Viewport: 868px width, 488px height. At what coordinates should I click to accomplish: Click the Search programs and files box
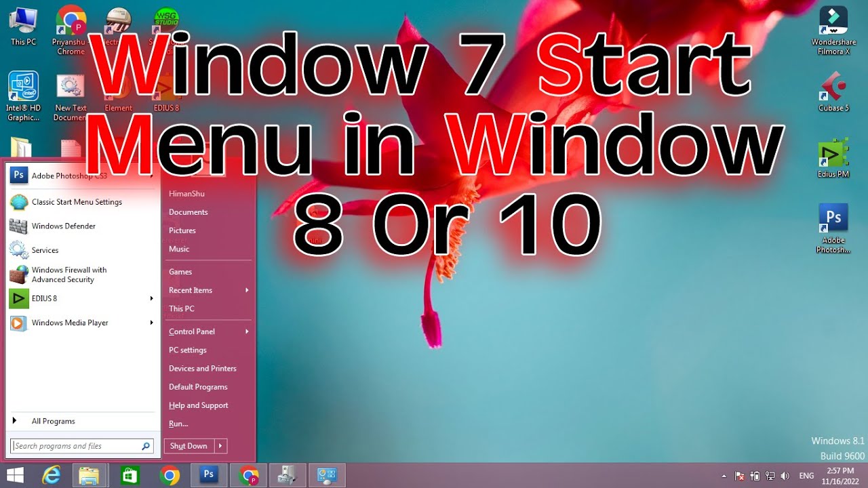pyautogui.click(x=75, y=446)
